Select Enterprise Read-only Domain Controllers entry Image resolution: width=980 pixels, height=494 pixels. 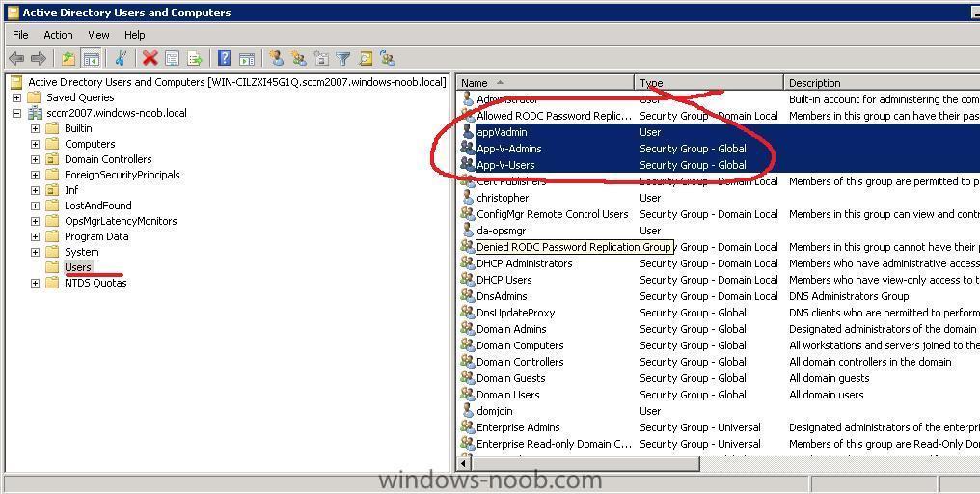[x=554, y=444]
